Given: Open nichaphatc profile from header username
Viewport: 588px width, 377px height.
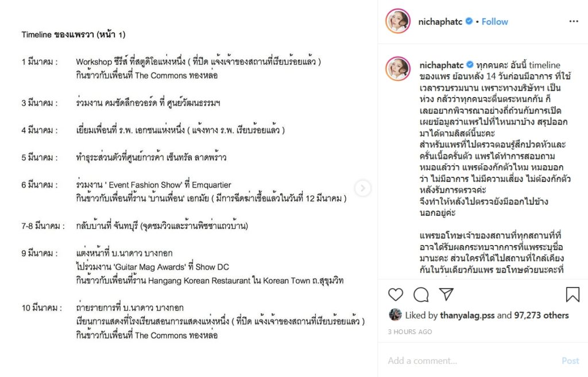Looking at the screenshot, I should pos(440,22).
